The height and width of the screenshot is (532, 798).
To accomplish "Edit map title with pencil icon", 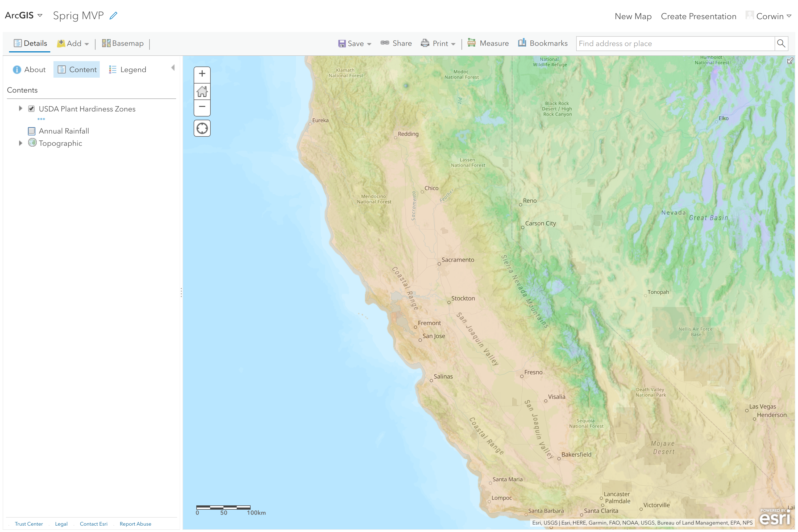I will click(x=113, y=16).
